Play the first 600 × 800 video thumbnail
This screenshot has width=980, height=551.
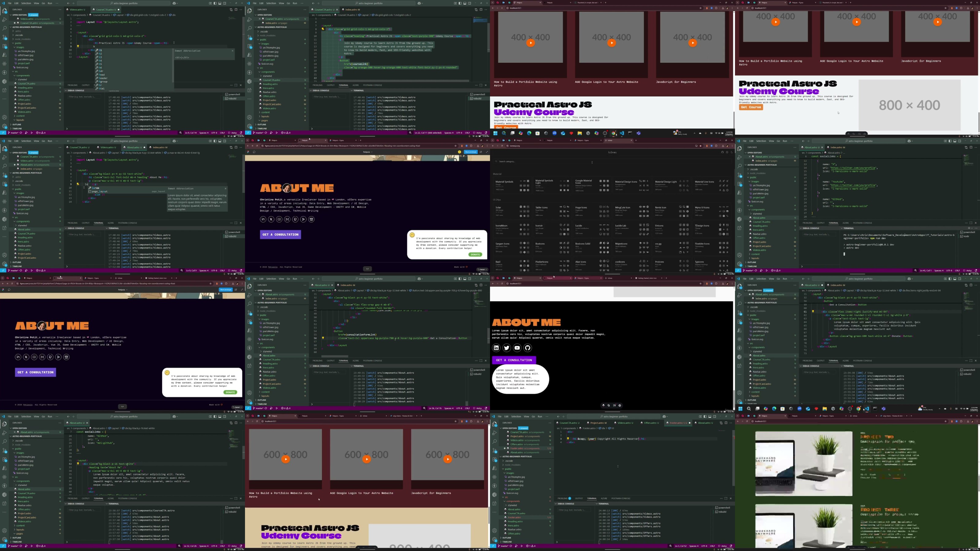(x=285, y=459)
